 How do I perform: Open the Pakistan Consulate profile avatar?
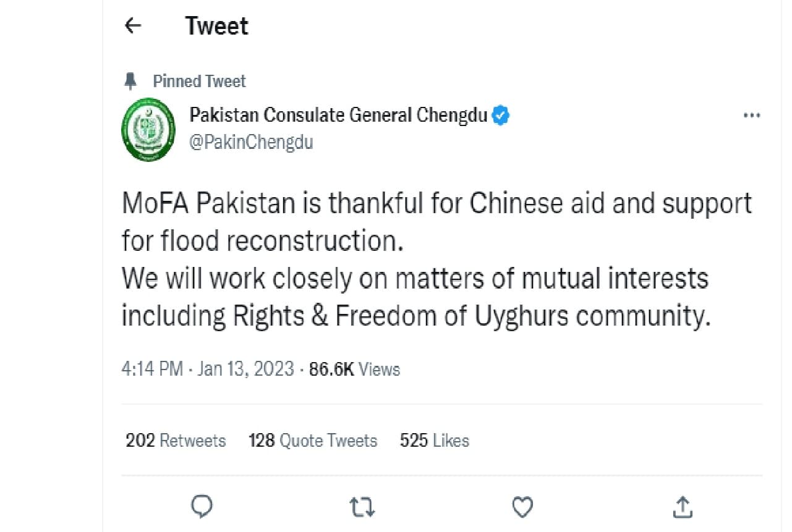147,129
